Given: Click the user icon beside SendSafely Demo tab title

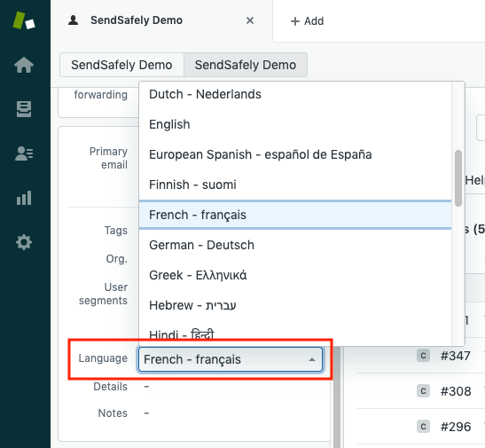Looking at the screenshot, I should 73,20.
